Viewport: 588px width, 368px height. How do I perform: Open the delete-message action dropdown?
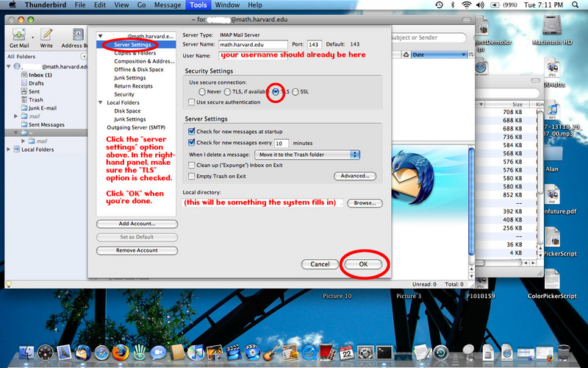(306, 155)
